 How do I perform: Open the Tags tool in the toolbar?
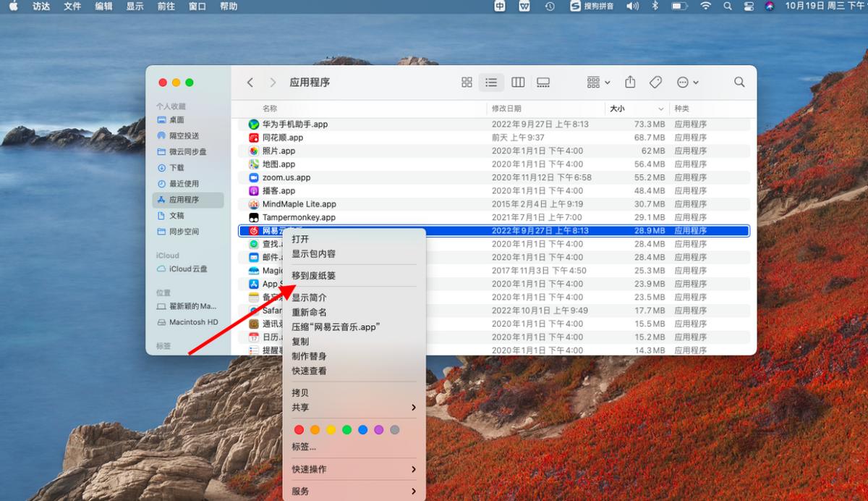pos(656,82)
